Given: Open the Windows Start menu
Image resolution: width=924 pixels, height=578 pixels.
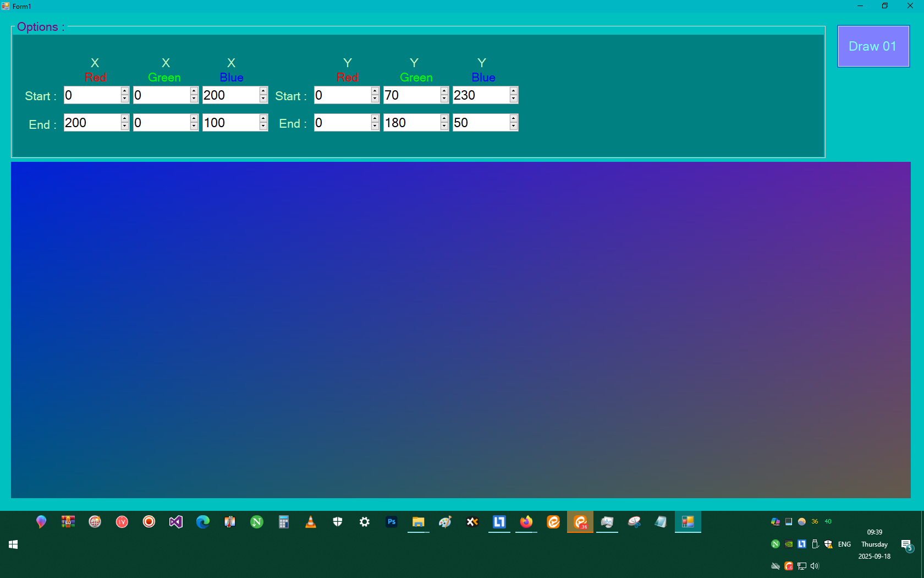Looking at the screenshot, I should pos(13,544).
